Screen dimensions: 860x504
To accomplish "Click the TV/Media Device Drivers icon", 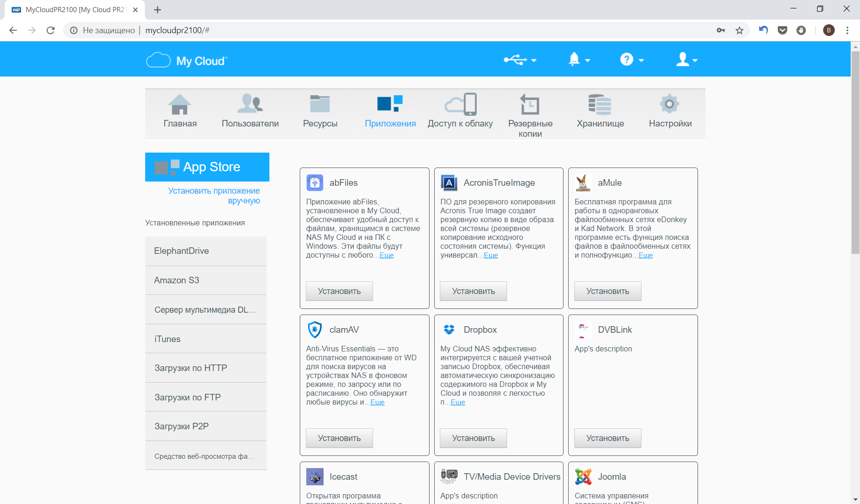I will point(449,476).
